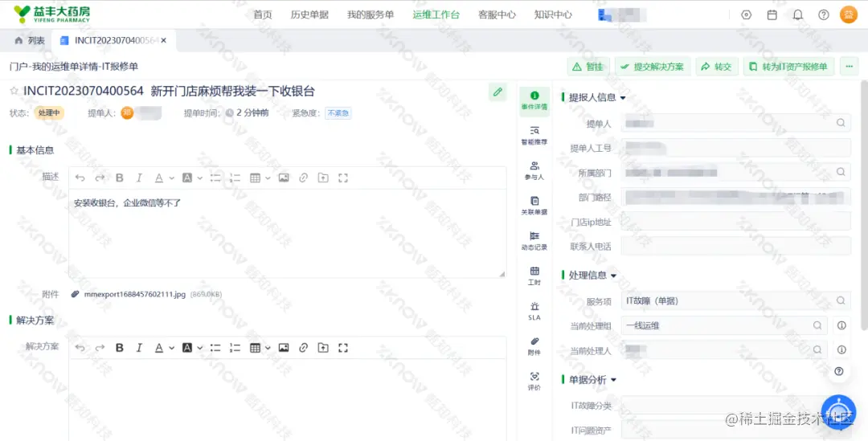Upload file via 描述 editor toolbar
This screenshot has height=441, width=868.
tap(323, 178)
